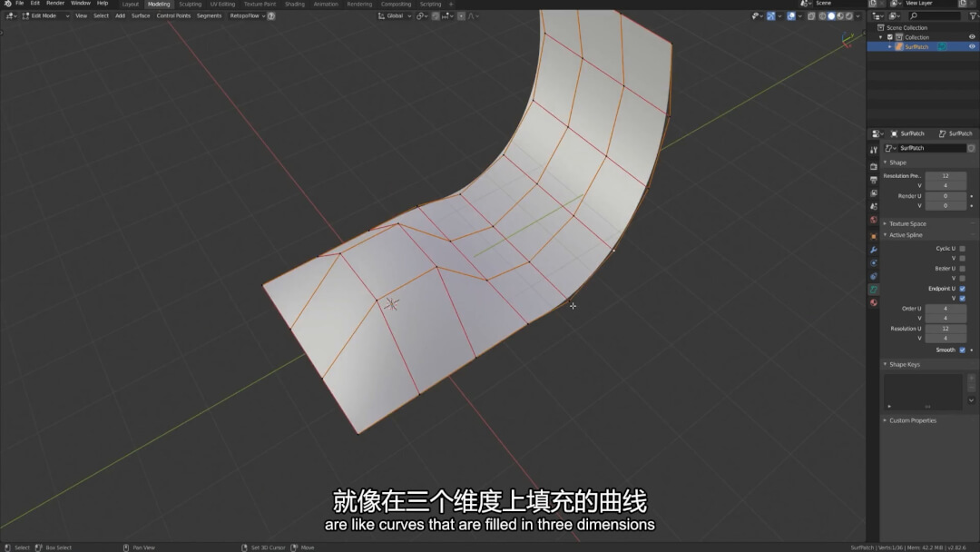Switch to rendered viewport shading
Image resolution: width=980 pixels, height=552 pixels.
tap(848, 16)
